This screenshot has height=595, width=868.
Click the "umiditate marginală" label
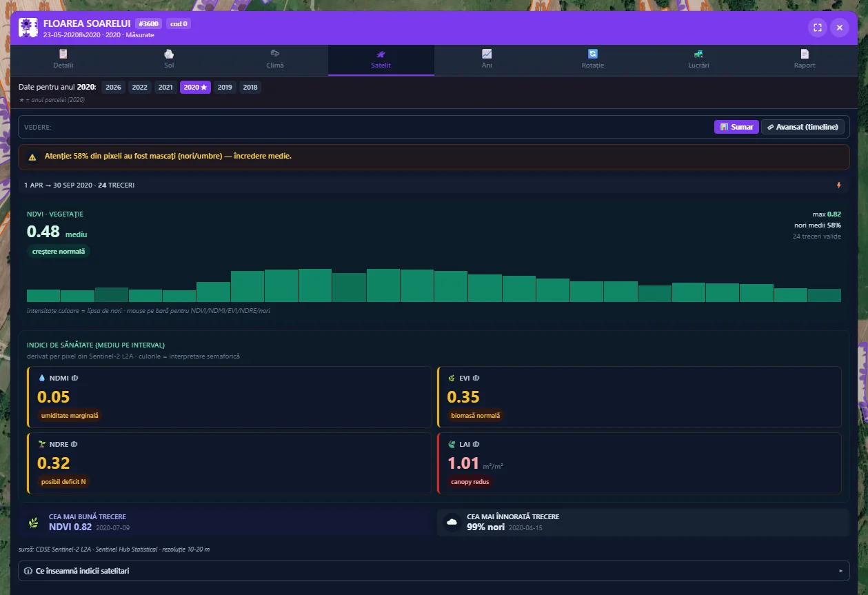[70, 416]
